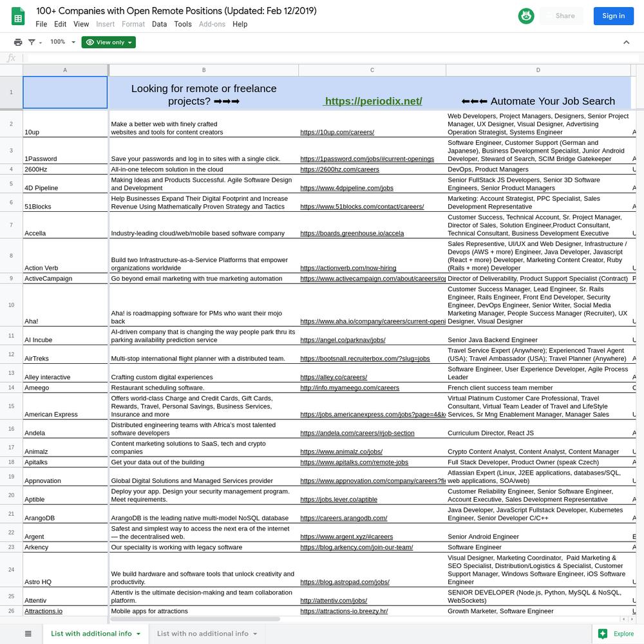Open the Edit menu
This screenshot has width=644, height=644.
(x=60, y=24)
